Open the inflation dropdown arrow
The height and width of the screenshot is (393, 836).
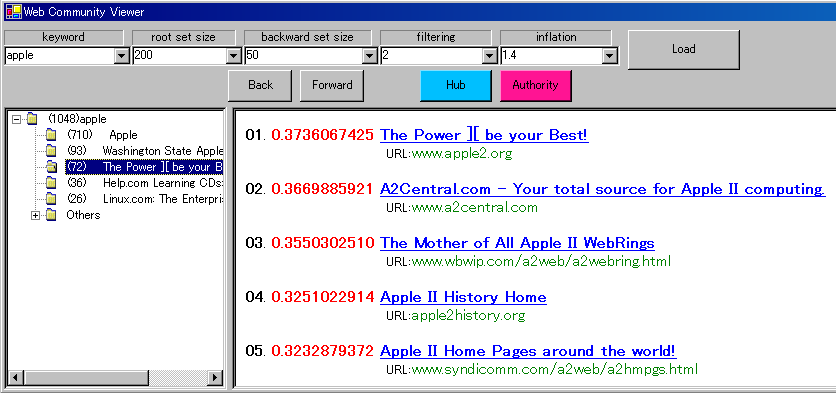coord(609,55)
